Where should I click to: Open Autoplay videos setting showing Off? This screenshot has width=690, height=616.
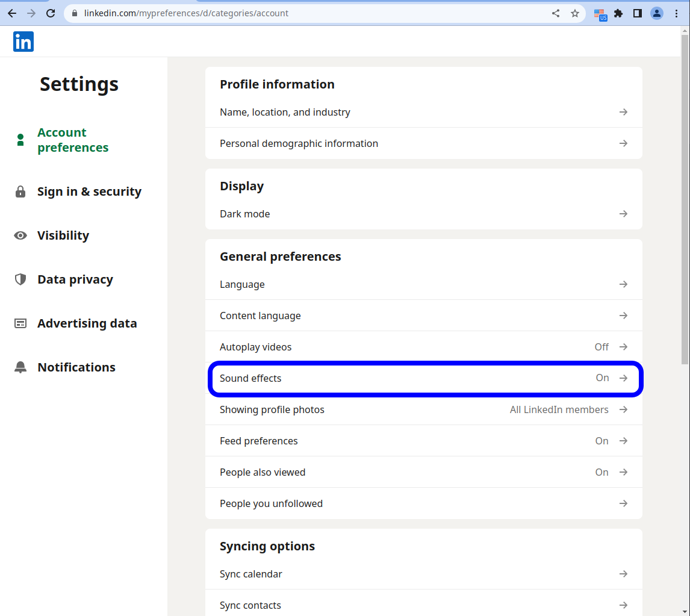point(423,347)
